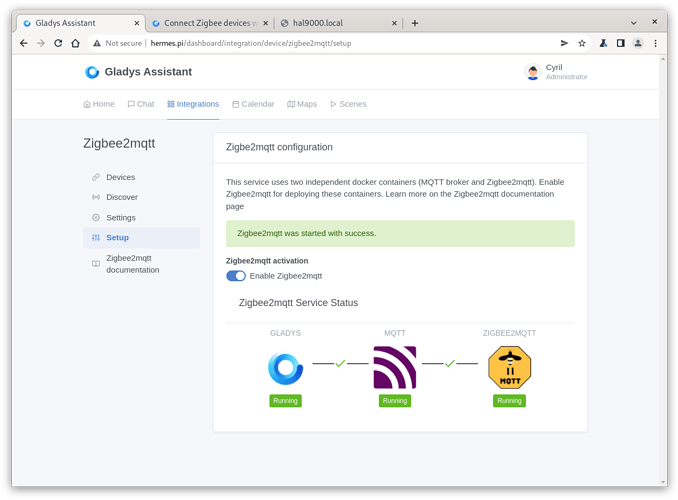Click Running badge under Zigbee2mqtt
Image resolution: width=678 pixels, height=500 pixels.
click(x=509, y=401)
